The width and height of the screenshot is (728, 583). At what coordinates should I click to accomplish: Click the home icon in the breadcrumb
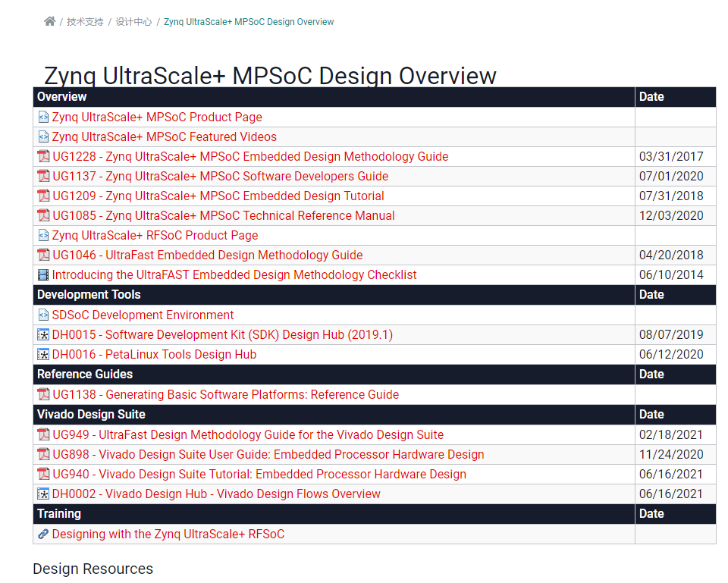[x=49, y=21]
